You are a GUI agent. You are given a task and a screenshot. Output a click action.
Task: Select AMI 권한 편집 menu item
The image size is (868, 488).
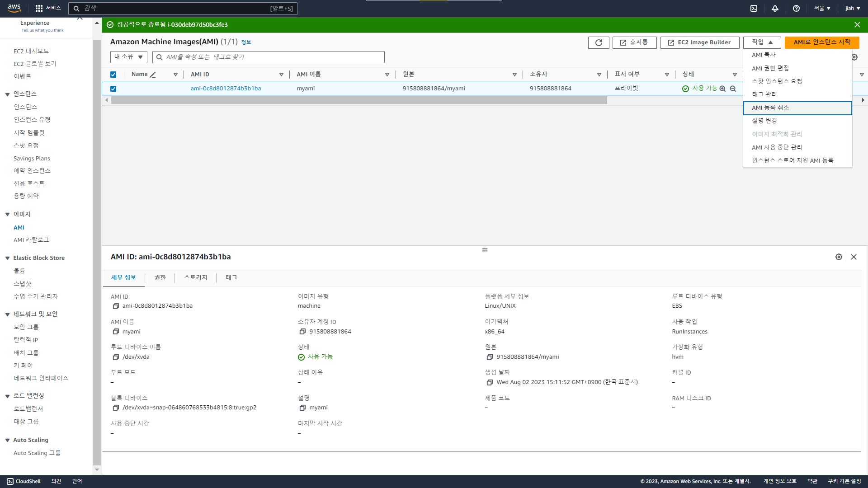(797, 68)
